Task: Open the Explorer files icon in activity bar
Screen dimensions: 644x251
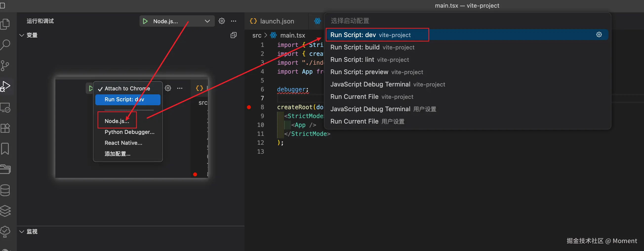Action: pyautogui.click(x=5, y=24)
